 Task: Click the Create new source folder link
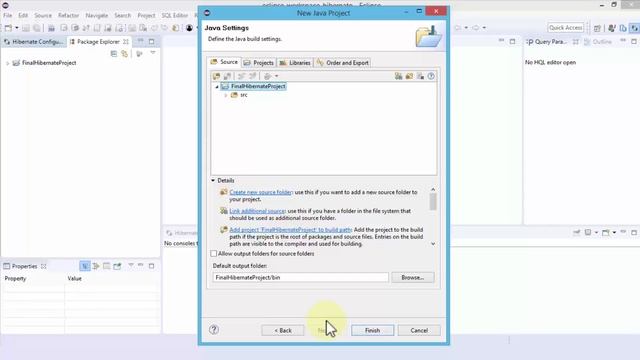coord(261,192)
